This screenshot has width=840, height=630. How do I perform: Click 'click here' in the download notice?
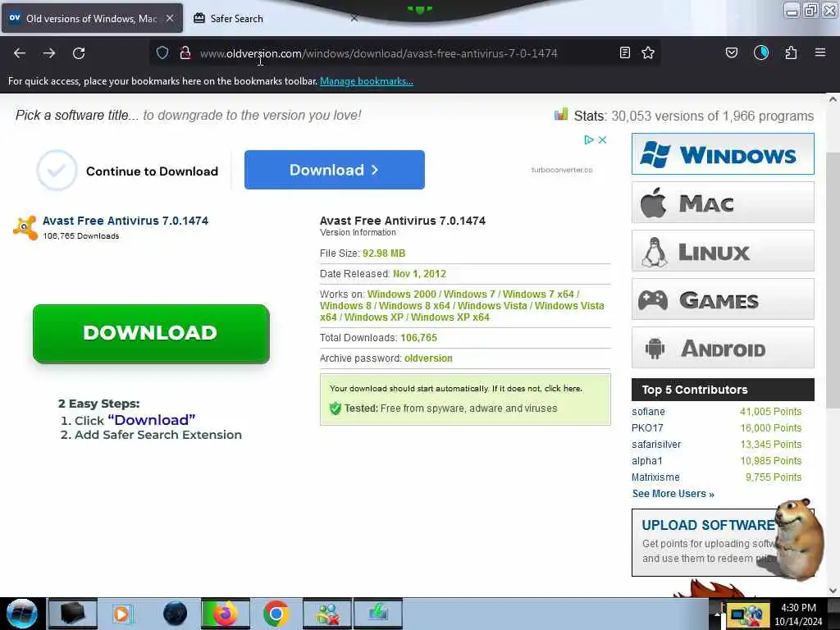point(563,388)
